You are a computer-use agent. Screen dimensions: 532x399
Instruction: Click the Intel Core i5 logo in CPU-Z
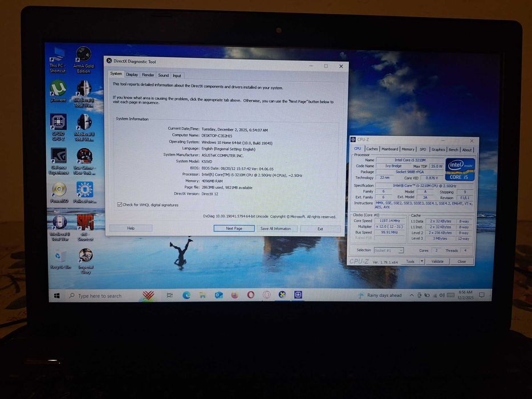[460, 169]
